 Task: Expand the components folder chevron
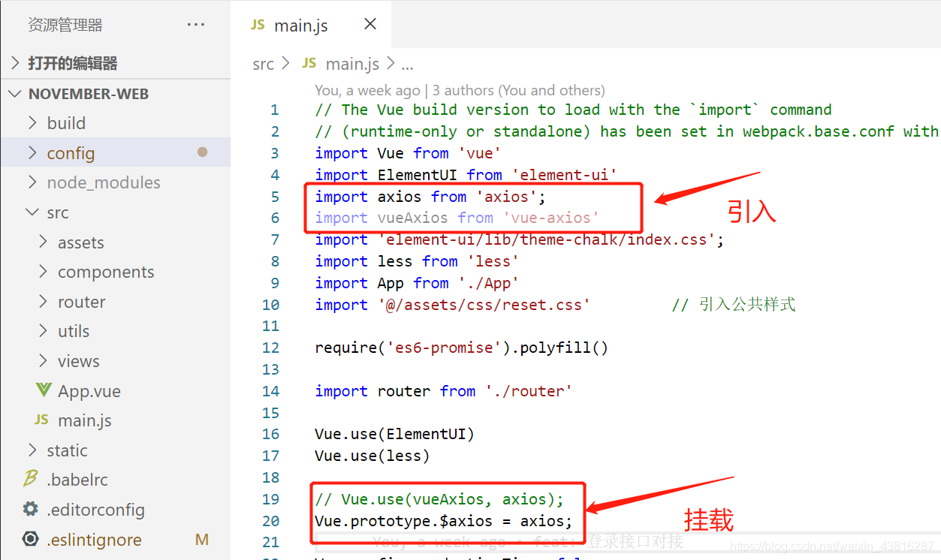[x=44, y=272]
